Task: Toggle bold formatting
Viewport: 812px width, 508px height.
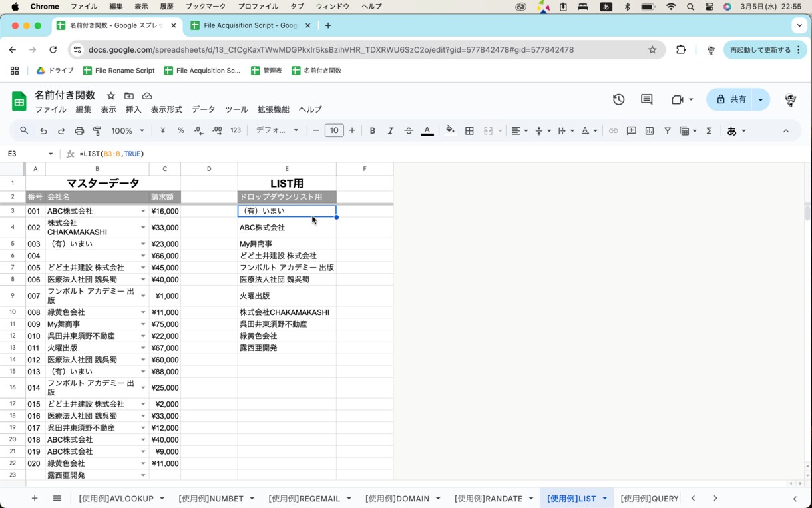Action: tap(373, 131)
